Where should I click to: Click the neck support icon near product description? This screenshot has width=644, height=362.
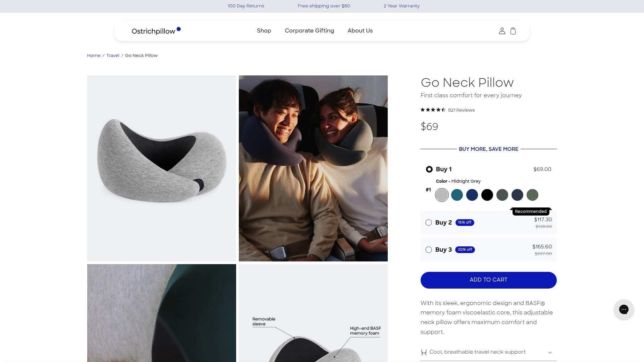pos(424,352)
